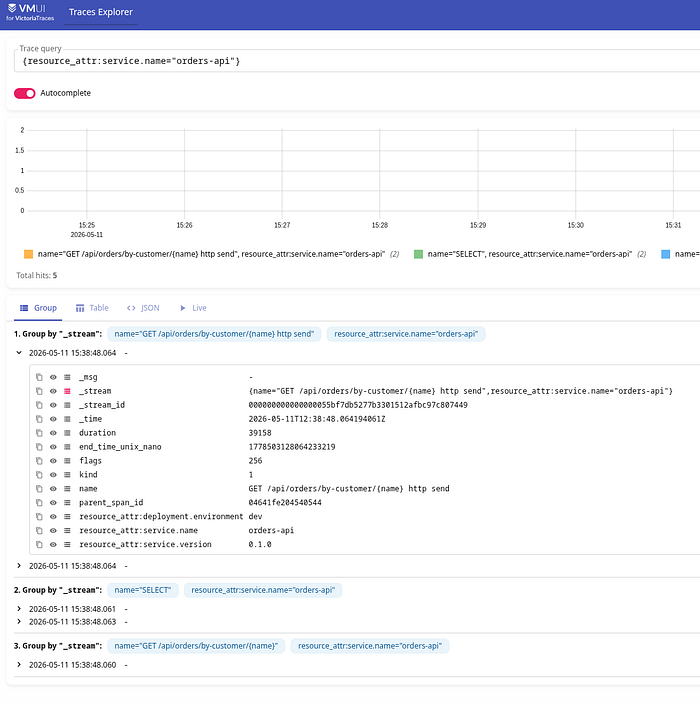Group by the duration field
The width and height of the screenshot is (700, 703).
[x=67, y=433]
